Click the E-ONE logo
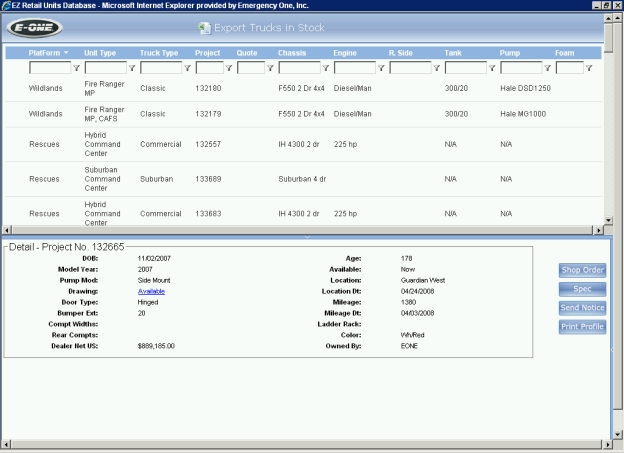The width and height of the screenshot is (624, 453). (x=35, y=28)
